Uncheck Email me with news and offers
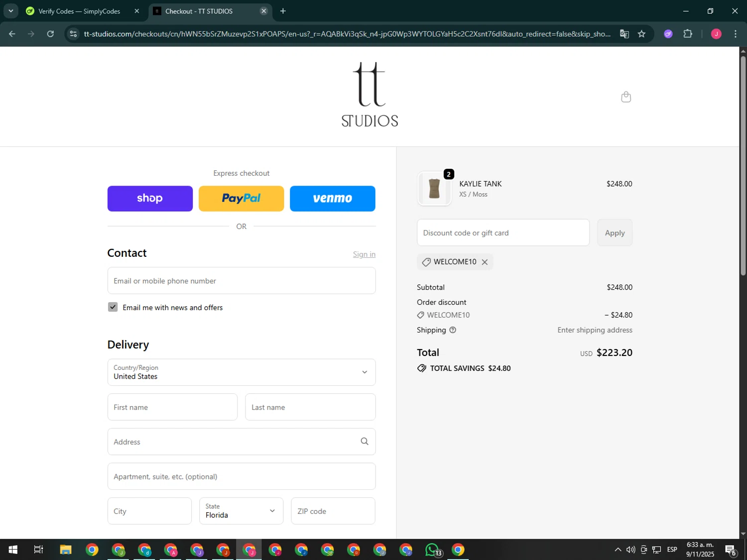Screen dimensions: 747x560 click(113, 307)
